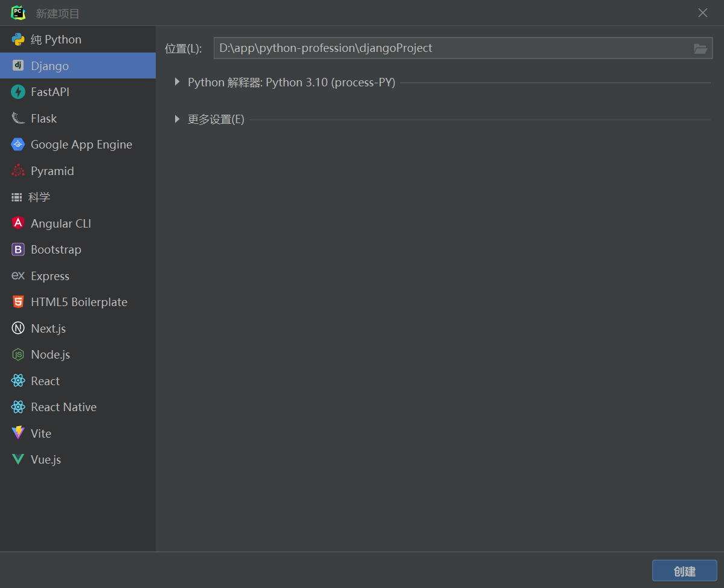The height and width of the screenshot is (588, 724).
Task: Select Angular CLI label
Action: 61,224
